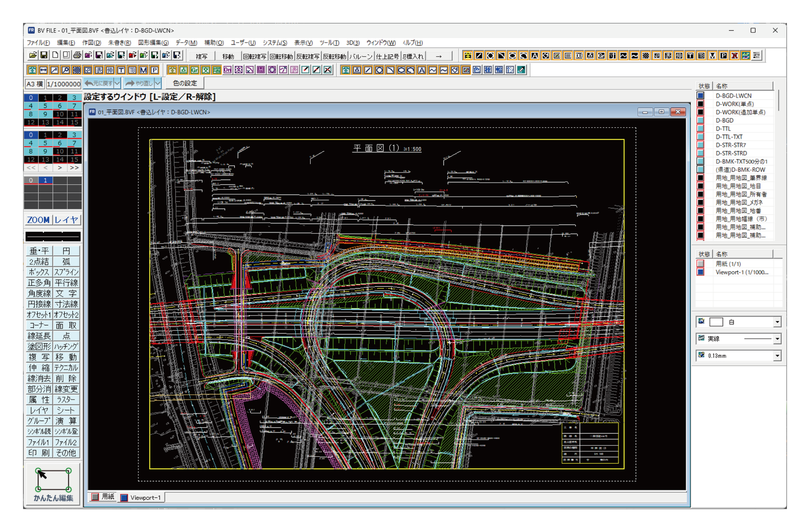The width and height of the screenshot is (810, 532).
Task: Open the 図形編集(G) menu
Action: coord(153,43)
